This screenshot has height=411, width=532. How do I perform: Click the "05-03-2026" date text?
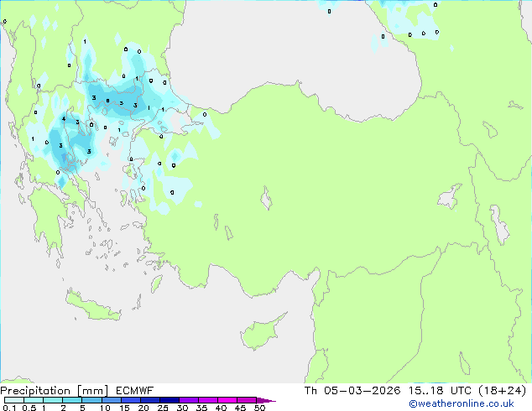coord(362,391)
